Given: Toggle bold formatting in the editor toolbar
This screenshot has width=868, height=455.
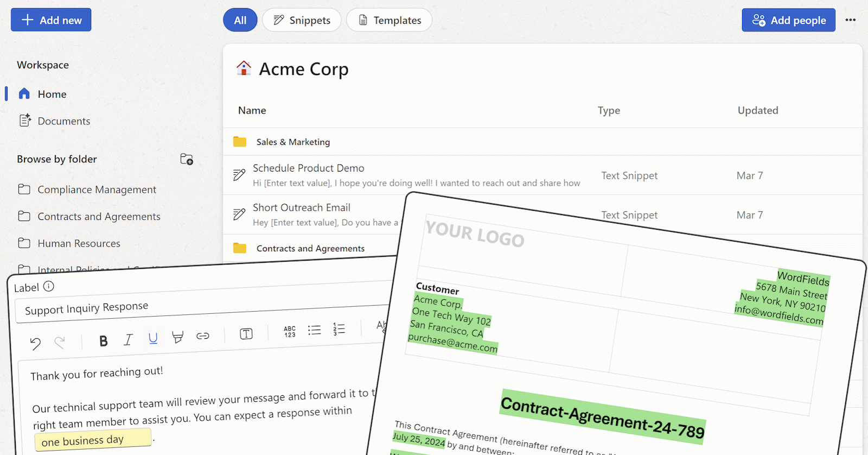Looking at the screenshot, I should 104,340.
